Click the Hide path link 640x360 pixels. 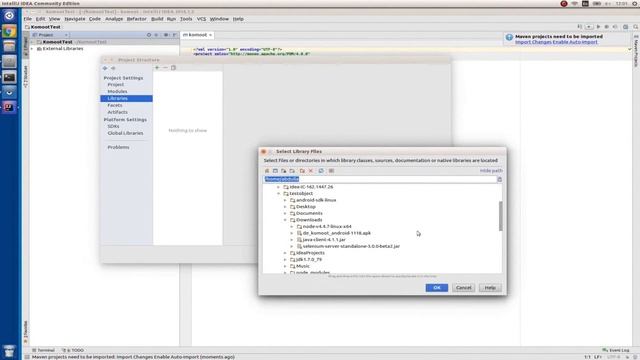tap(491, 171)
